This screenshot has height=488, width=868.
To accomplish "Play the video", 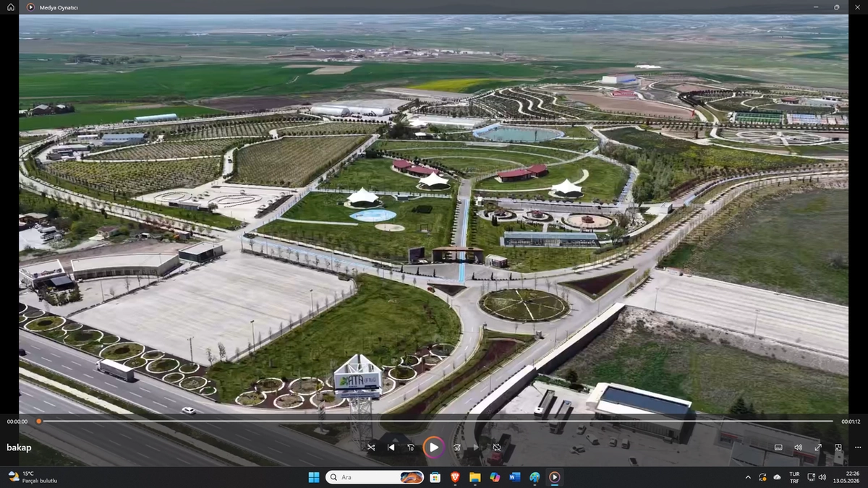I will 434,448.
